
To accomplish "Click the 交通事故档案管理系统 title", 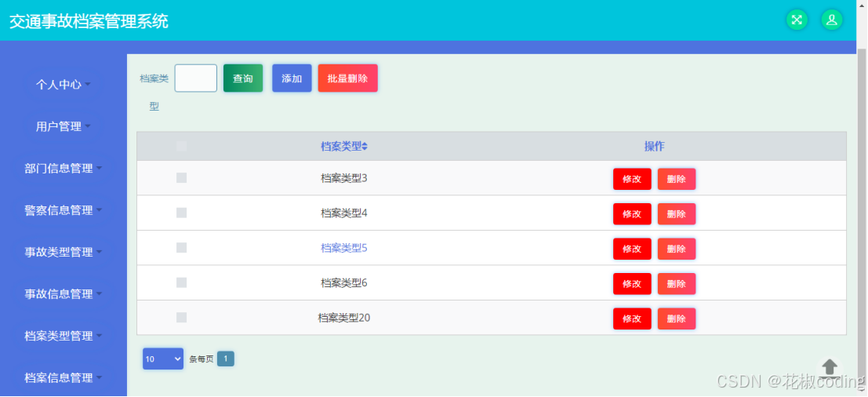I will pos(89,22).
